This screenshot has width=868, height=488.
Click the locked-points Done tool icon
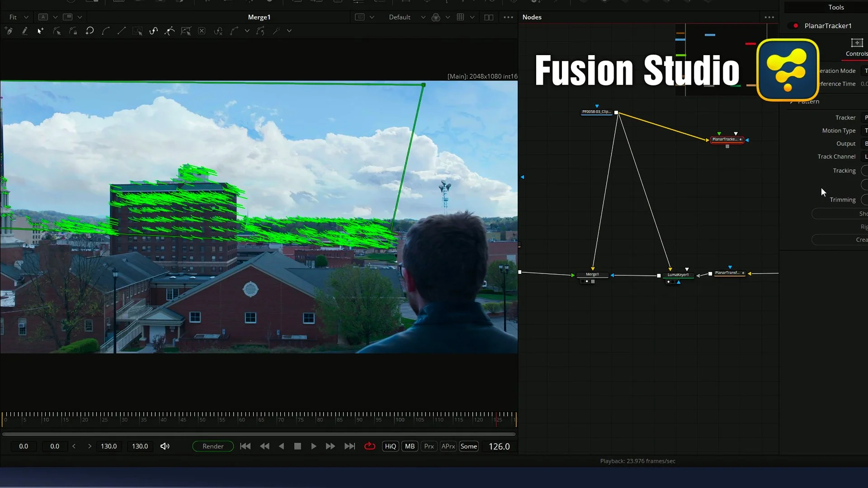tap(73, 31)
